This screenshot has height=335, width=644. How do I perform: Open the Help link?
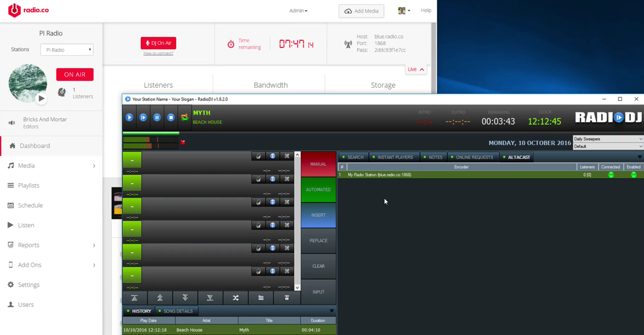coord(426,10)
